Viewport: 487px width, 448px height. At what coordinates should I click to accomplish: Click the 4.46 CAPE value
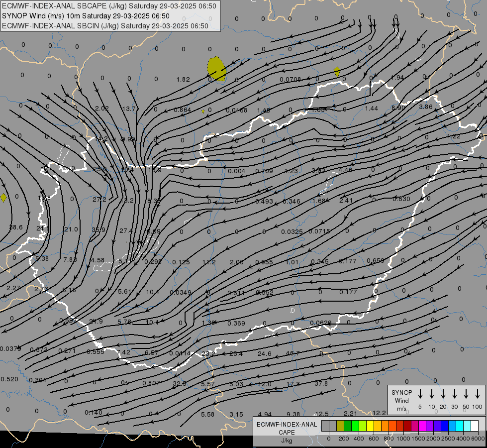345,170
